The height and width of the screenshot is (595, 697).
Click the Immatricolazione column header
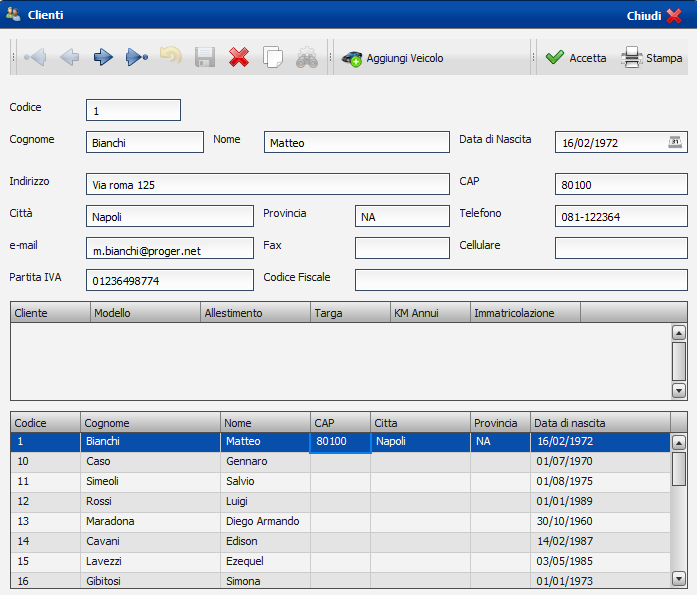525,313
